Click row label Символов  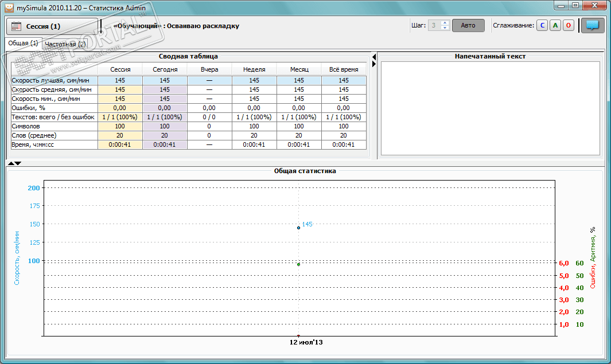point(54,126)
